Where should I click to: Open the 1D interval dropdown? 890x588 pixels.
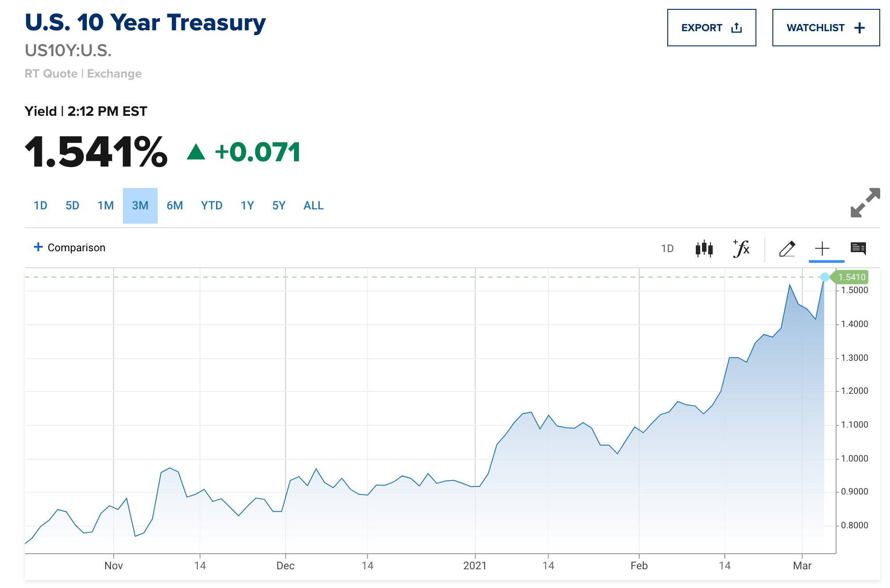pos(667,249)
